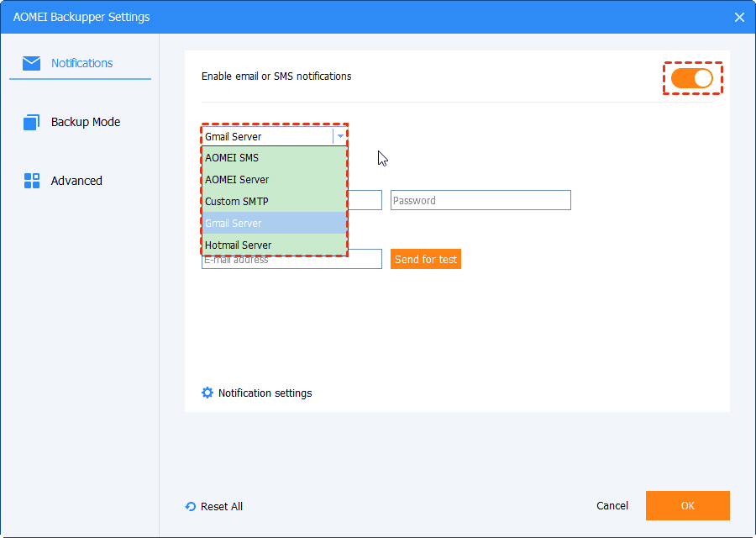The image size is (756, 538).
Task: Toggle off email or SMS notifications
Action: click(692, 78)
